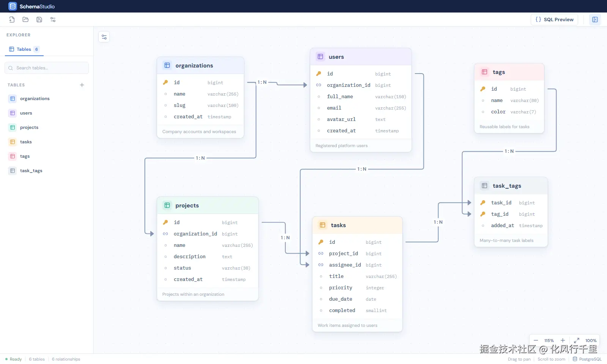The height and width of the screenshot is (364, 607).
Task: Click the SchemaStudio logo icon
Action: [x=13, y=6]
